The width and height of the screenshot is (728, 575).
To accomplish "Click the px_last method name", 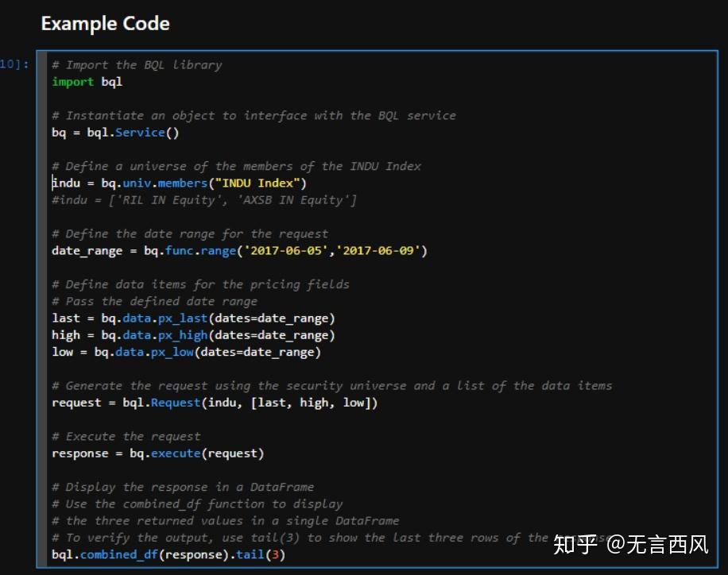I will (182, 318).
